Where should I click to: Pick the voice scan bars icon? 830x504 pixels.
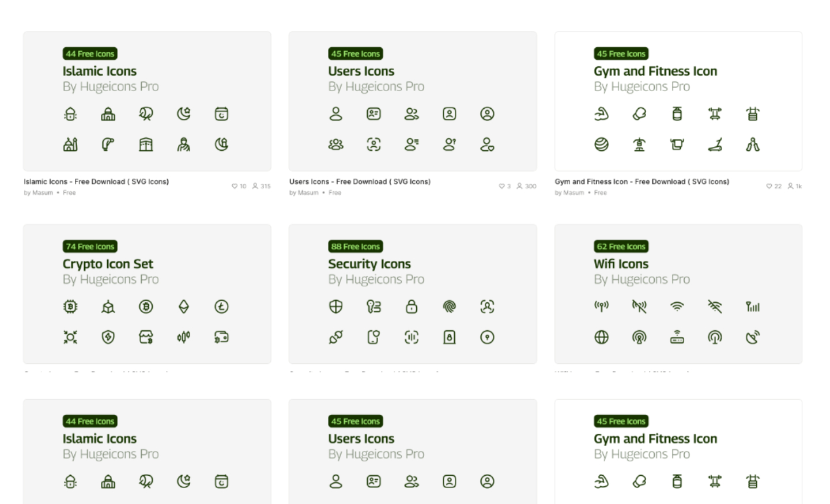point(412,337)
